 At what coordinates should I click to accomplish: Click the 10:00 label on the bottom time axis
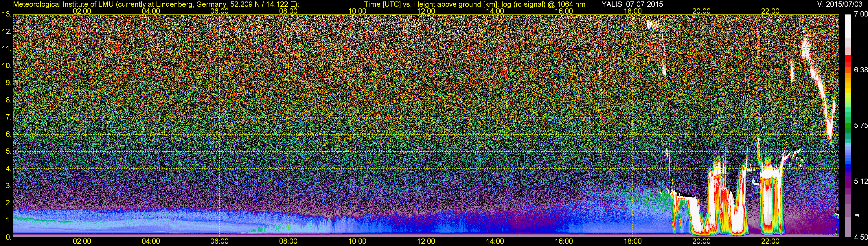357,241
